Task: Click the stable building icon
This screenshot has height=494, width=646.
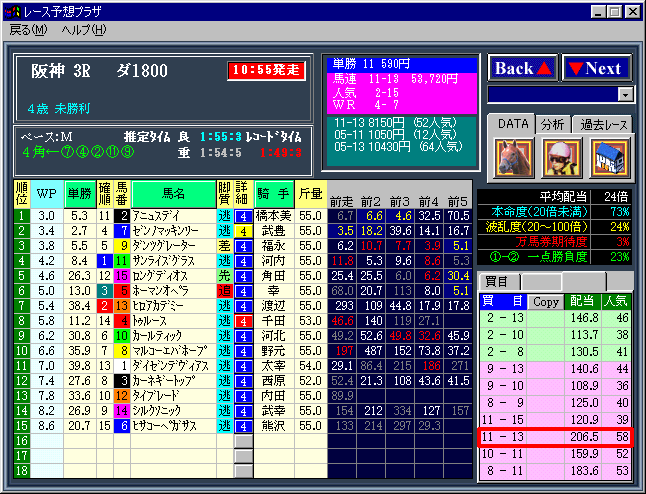Action: 609,156
